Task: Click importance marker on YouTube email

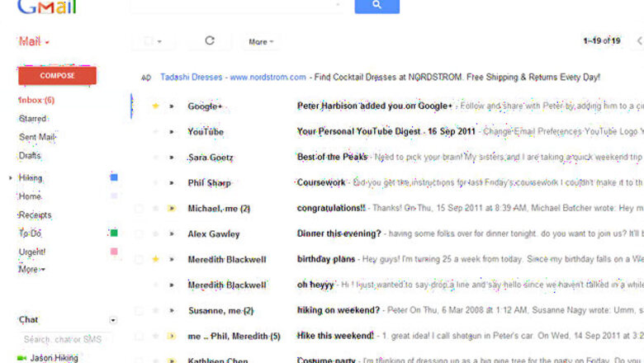Action: 172,132
